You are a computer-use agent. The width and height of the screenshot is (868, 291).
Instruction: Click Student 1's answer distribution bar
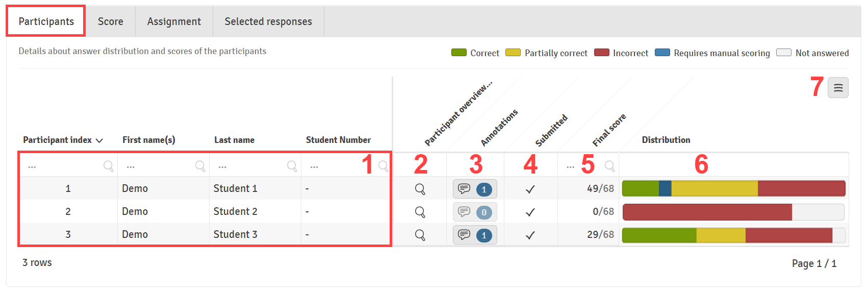click(734, 188)
